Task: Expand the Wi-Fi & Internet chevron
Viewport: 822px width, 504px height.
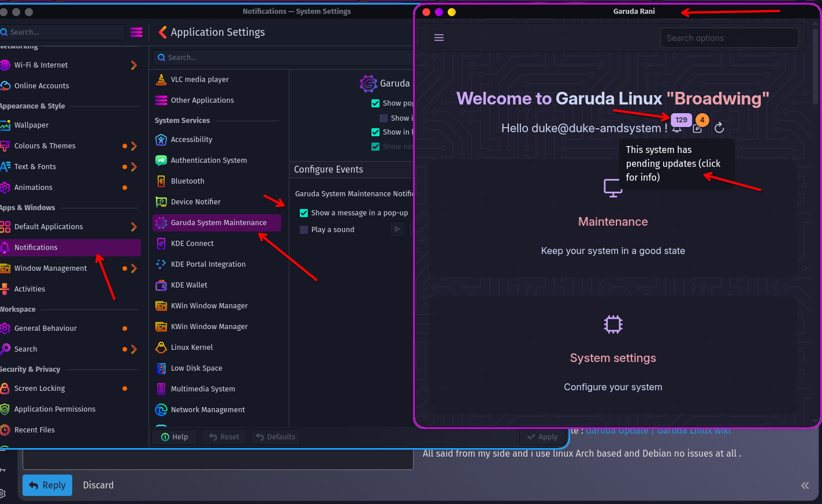Action: 134,65
